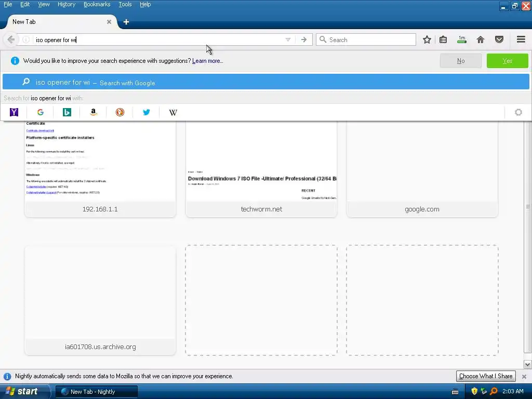Image resolution: width=532 pixels, height=399 pixels.
Task: Save to Pocket icon in toolbar
Action: point(499,39)
